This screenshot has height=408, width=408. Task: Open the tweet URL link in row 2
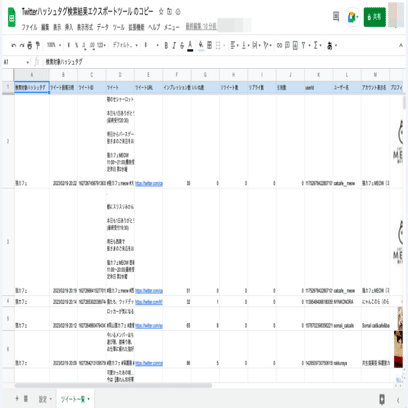149,183
